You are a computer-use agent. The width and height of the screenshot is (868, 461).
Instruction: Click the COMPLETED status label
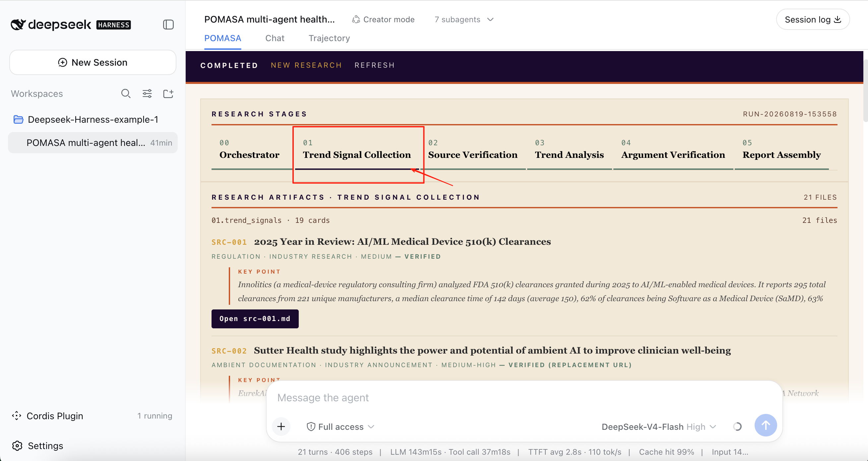229,65
